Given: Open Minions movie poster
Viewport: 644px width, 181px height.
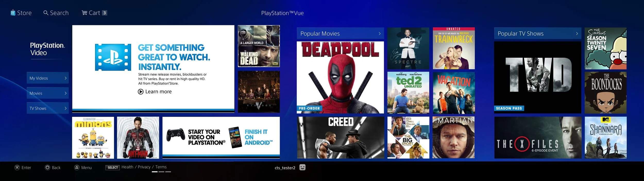Looking at the screenshot, I should click(93, 138).
